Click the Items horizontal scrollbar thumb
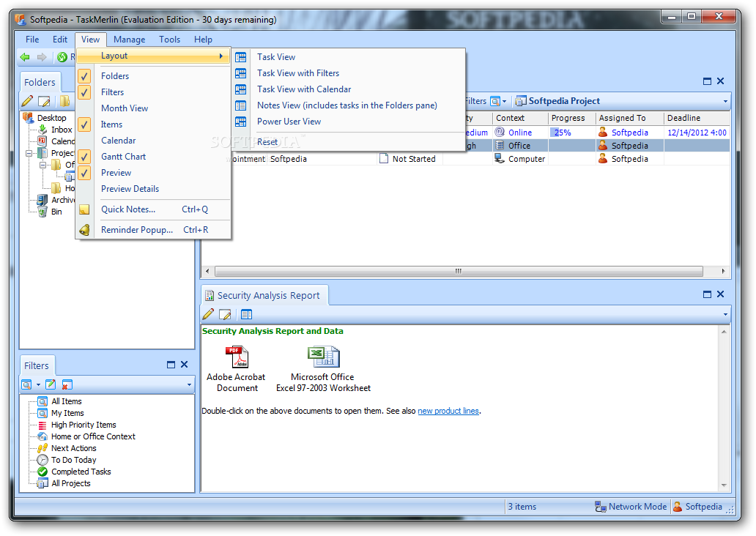 pos(459,272)
